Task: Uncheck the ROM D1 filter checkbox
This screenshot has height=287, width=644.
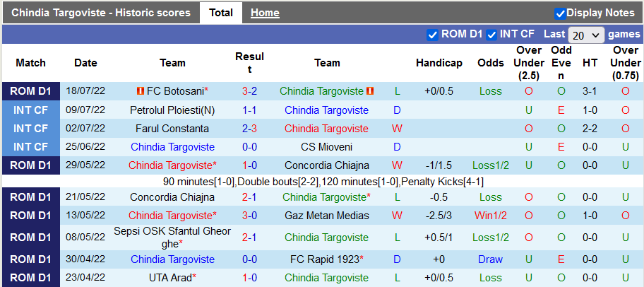Action: coord(433,35)
